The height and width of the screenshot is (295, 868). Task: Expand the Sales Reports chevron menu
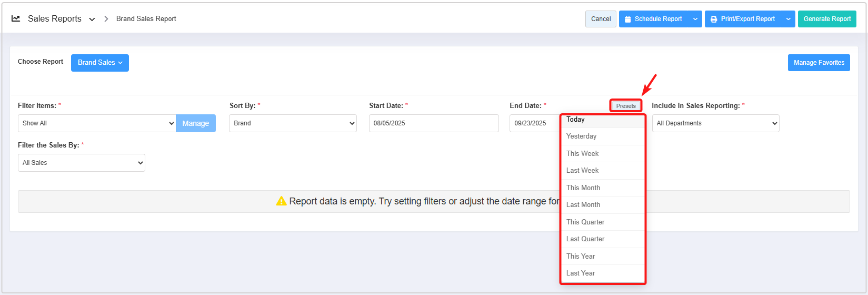pos(92,19)
